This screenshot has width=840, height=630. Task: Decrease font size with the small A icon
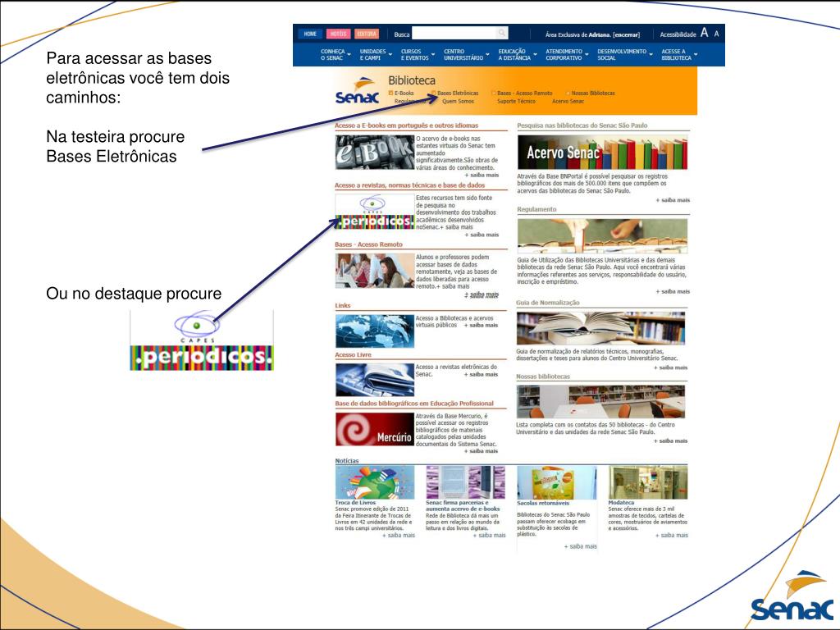pyautogui.click(x=717, y=34)
